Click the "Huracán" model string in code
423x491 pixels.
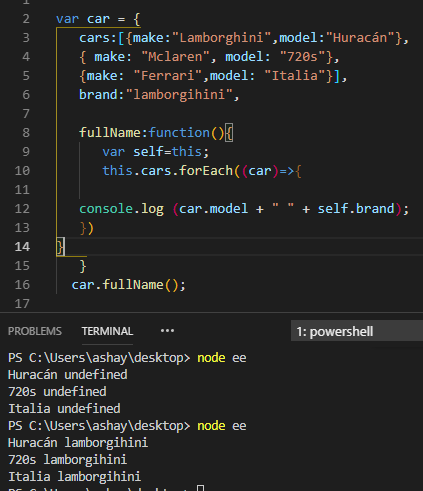[360, 38]
